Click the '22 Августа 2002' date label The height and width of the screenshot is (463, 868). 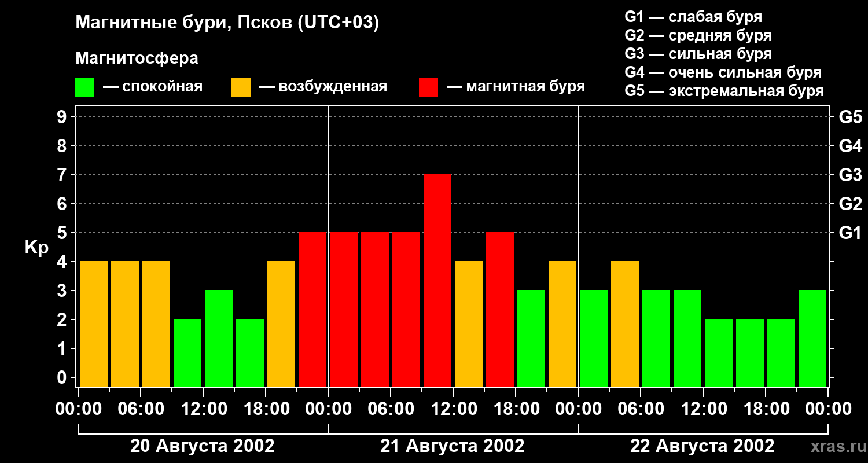[703, 446]
